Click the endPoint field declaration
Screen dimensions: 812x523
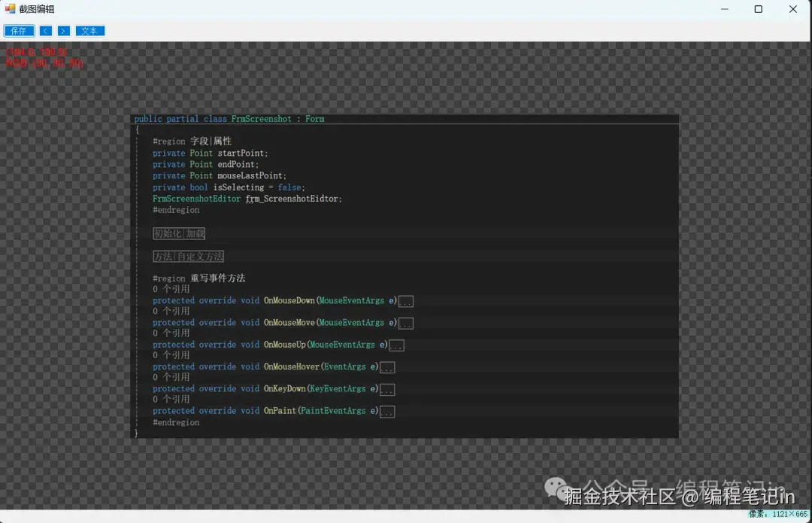pos(205,164)
